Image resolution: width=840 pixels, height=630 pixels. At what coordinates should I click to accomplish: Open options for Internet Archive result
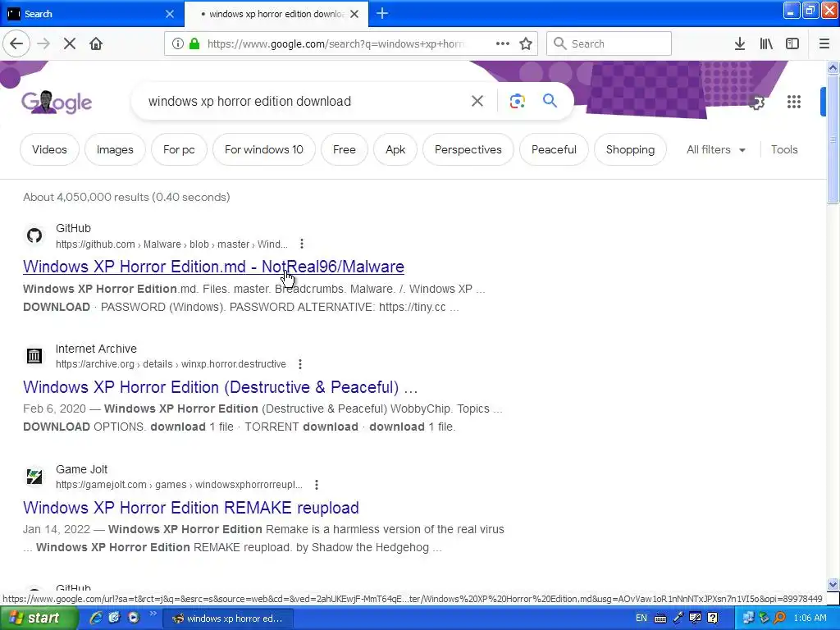300,364
